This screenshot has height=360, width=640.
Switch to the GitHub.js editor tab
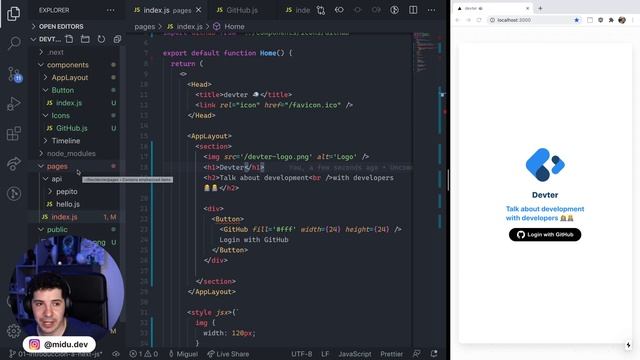241,10
